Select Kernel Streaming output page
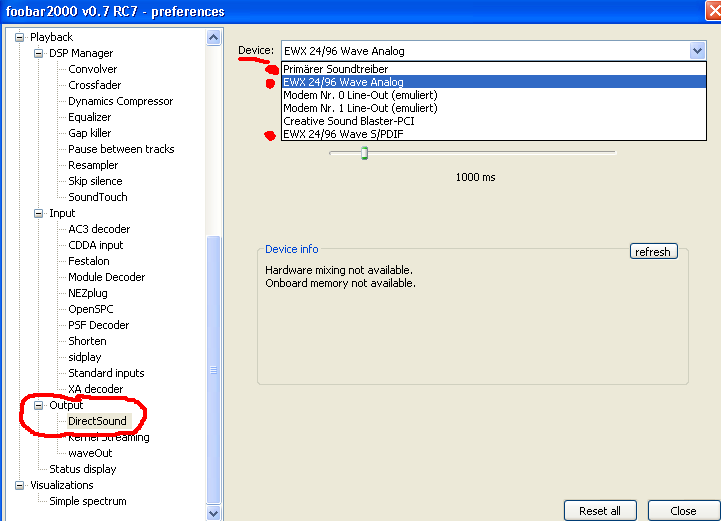This screenshot has height=521, width=721. pos(109,437)
